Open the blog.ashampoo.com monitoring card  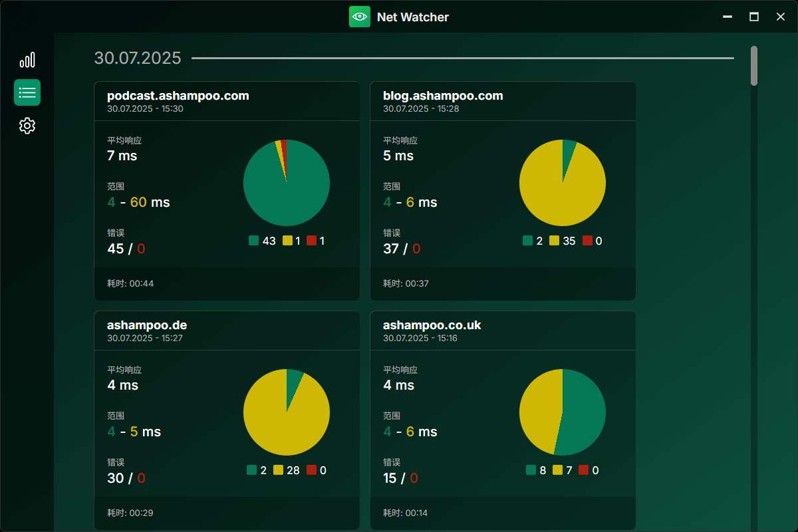(443, 95)
